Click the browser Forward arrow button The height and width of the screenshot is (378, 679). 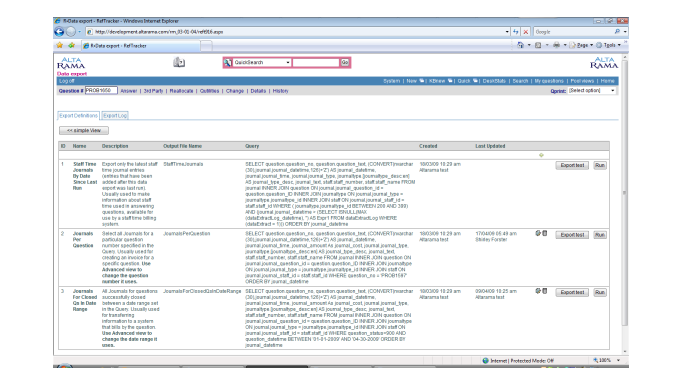[x=71, y=32]
